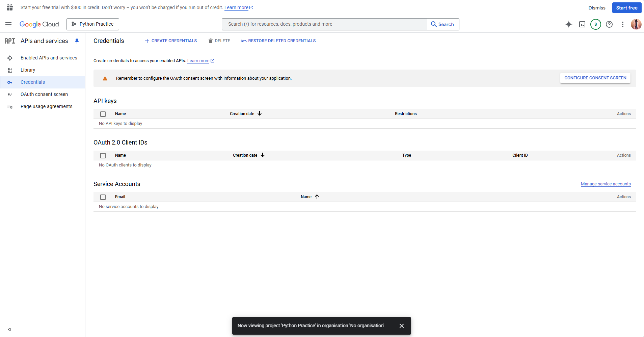Click Configure Consent Screen button

coord(595,78)
